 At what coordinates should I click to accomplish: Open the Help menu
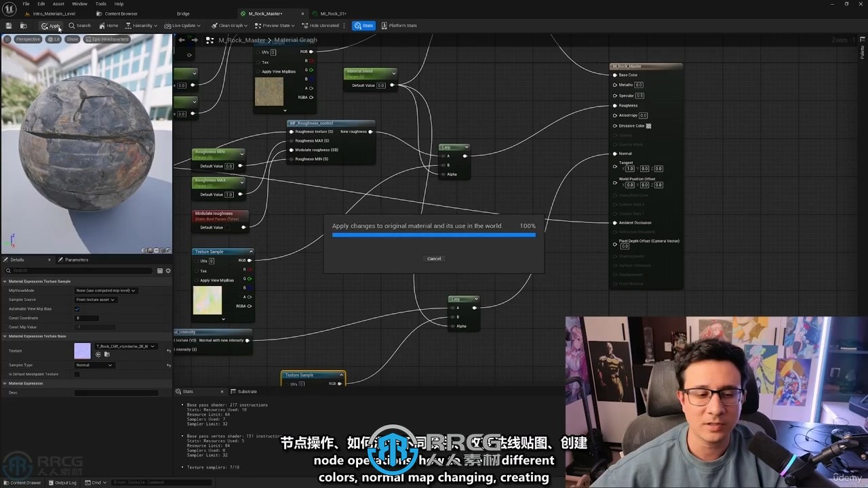coord(119,4)
